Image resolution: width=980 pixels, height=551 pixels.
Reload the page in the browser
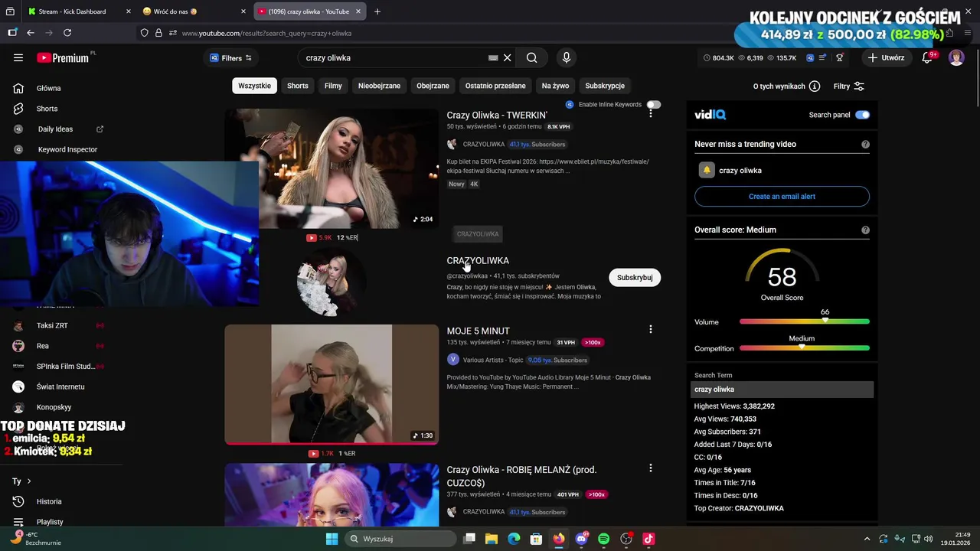[x=67, y=33]
